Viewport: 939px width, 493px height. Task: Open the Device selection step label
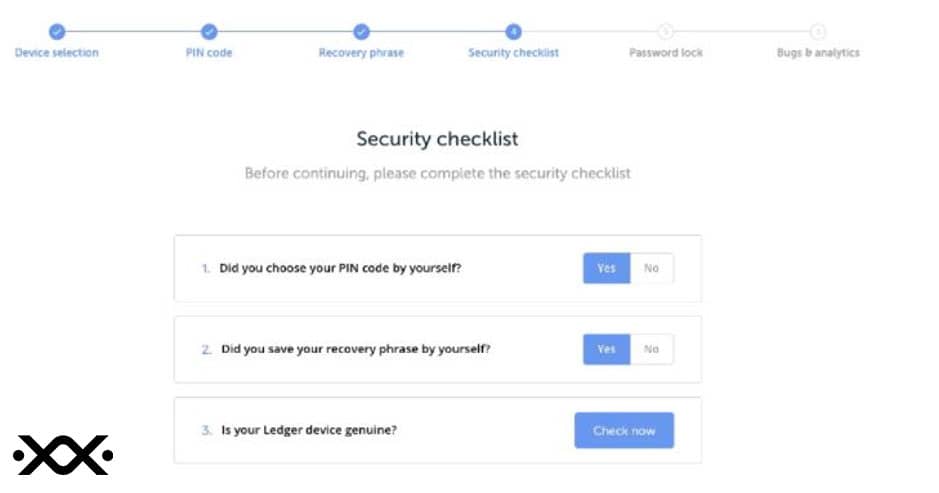(x=57, y=53)
